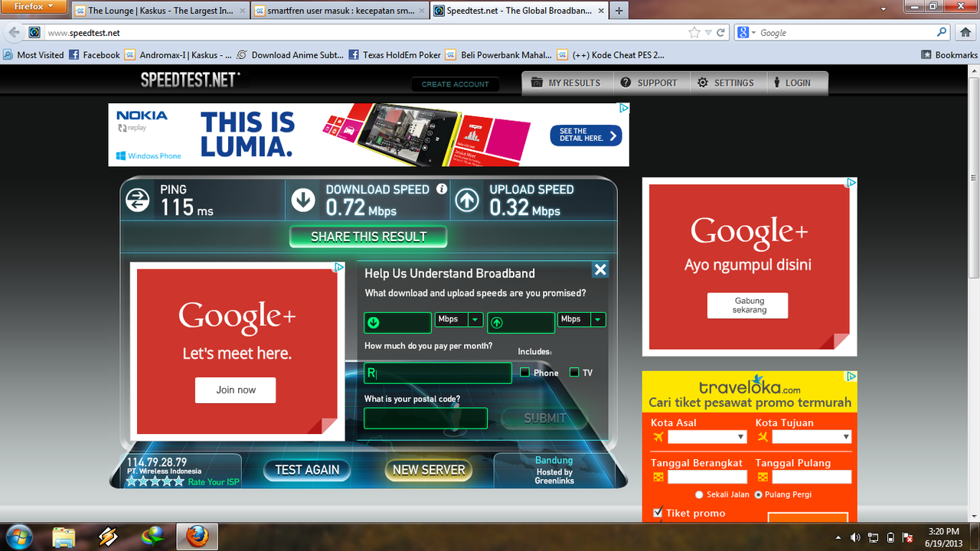Go to Firefox home page icon

click(x=965, y=32)
